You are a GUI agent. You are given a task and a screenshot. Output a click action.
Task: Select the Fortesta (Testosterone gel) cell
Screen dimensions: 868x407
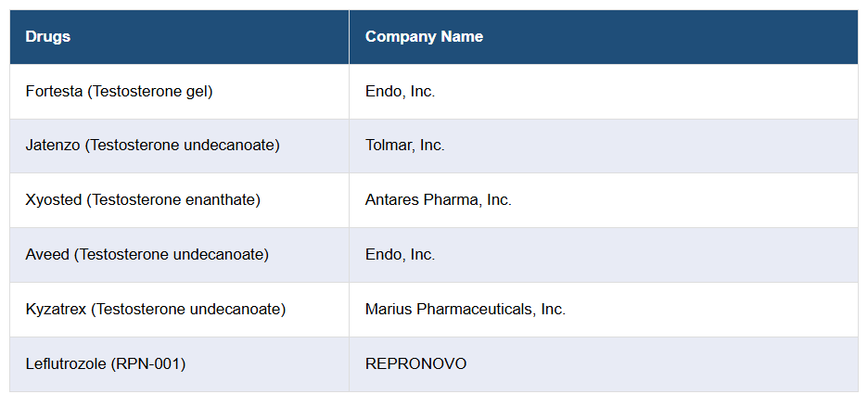coord(120,92)
